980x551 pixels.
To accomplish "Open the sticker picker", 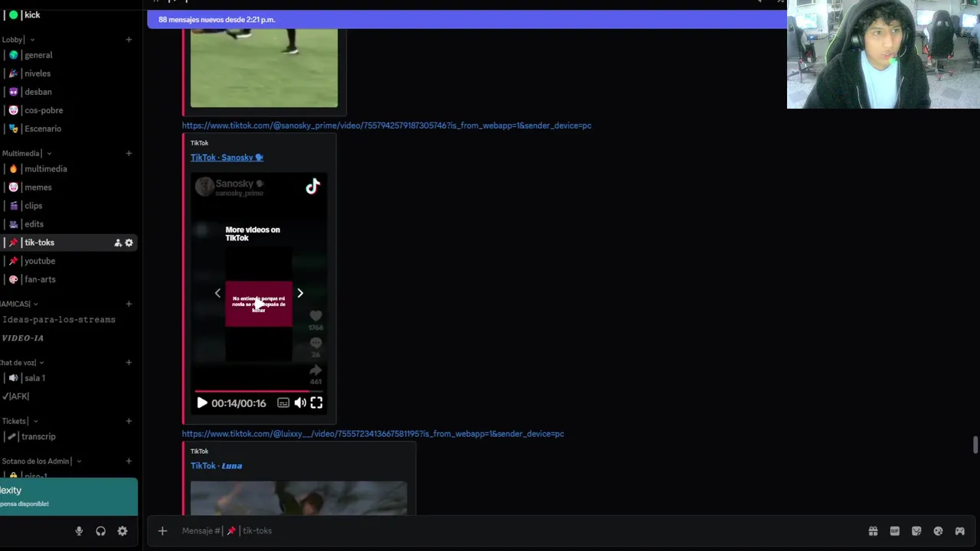I will coord(916,531).
